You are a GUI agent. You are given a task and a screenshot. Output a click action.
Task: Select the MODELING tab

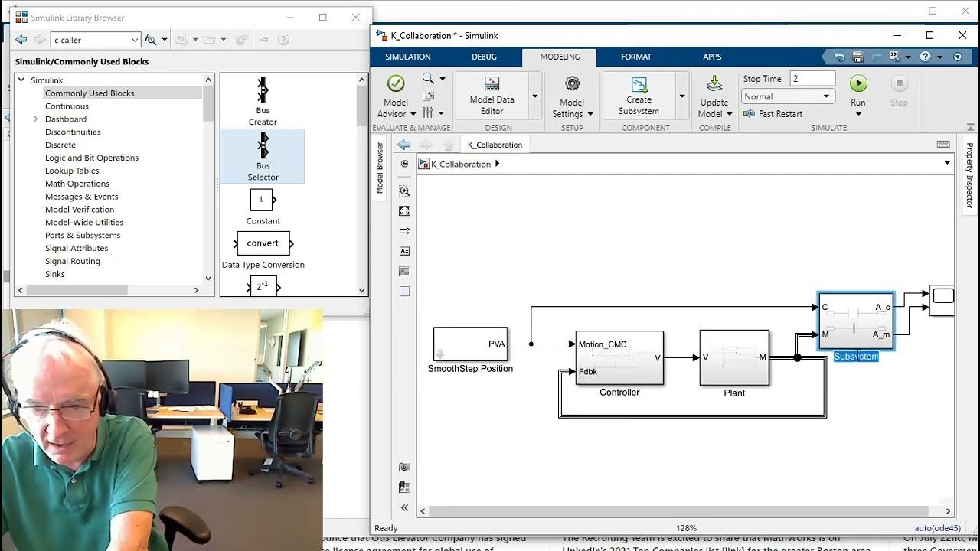coord(560,57)
